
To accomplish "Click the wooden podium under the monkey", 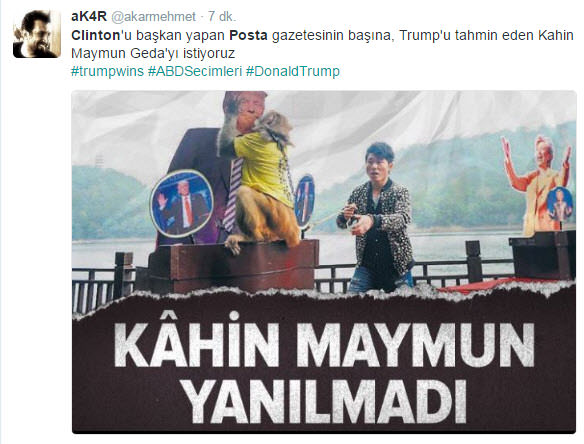I will [234, 264].
